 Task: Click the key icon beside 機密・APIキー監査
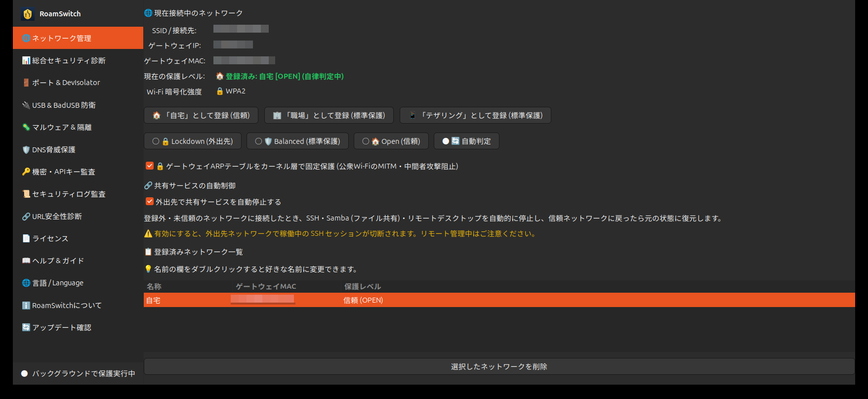coord(26,172)
